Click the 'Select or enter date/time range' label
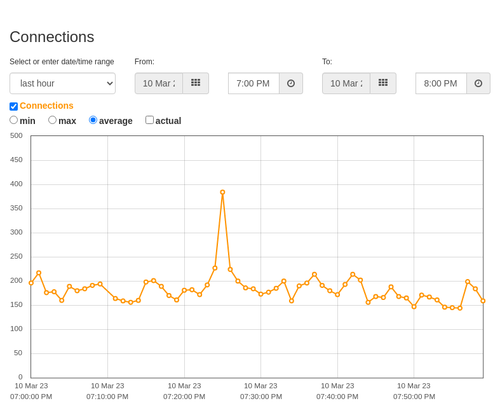500x403 pixels. pyautogui.click(x=62, y=62)
